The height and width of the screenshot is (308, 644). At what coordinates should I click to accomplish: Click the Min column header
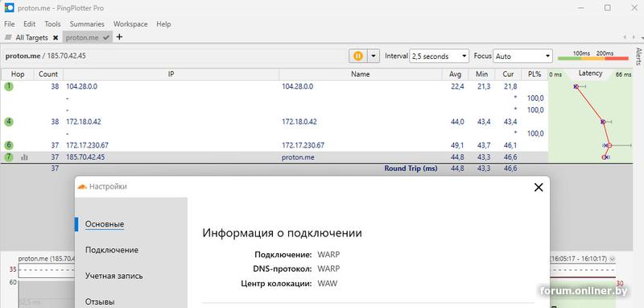click(481, 74)
